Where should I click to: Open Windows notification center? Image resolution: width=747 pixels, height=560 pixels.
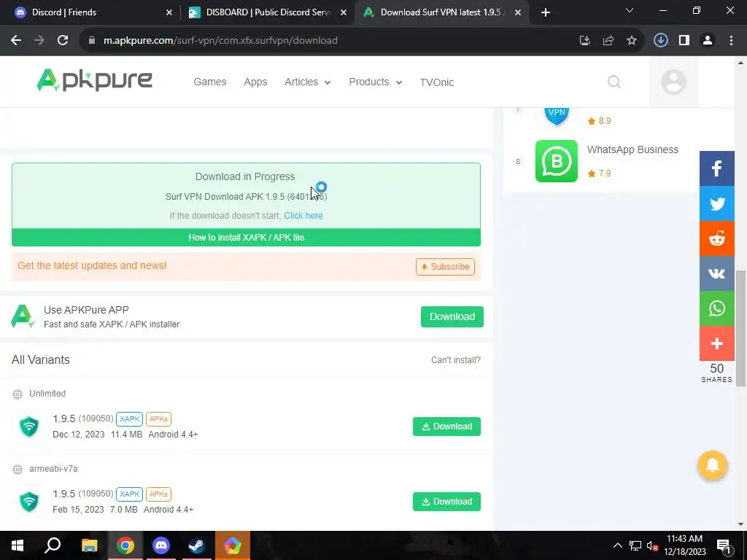(723, 545)
